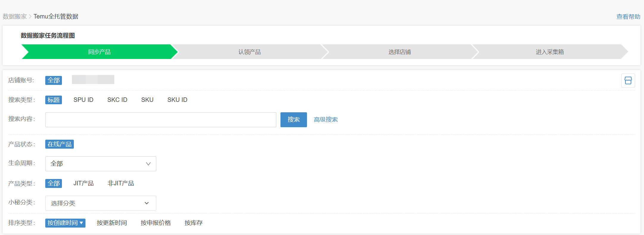Choose the SKU ID search type
The height and width of the screenshot is (235, 644).
(x=177, y=100)
